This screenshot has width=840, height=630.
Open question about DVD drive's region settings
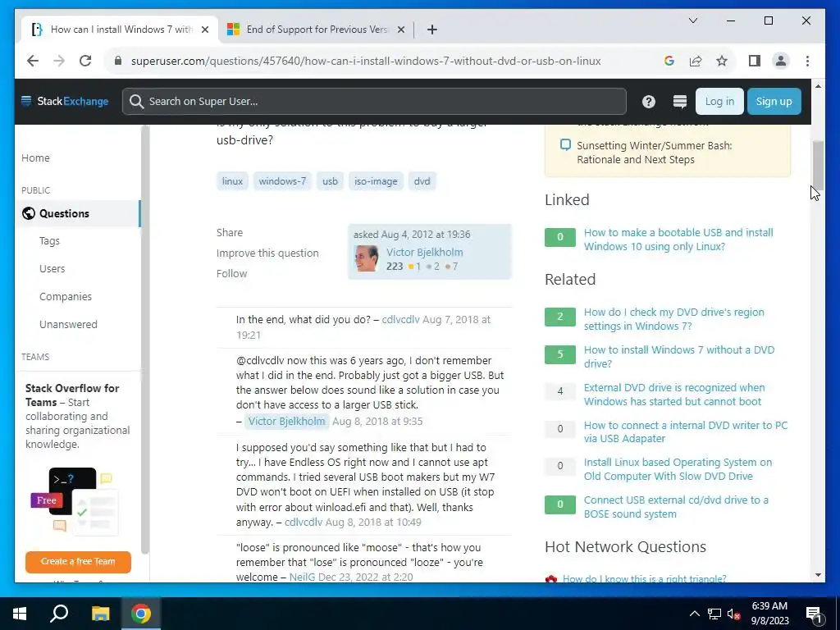[674, 319]
